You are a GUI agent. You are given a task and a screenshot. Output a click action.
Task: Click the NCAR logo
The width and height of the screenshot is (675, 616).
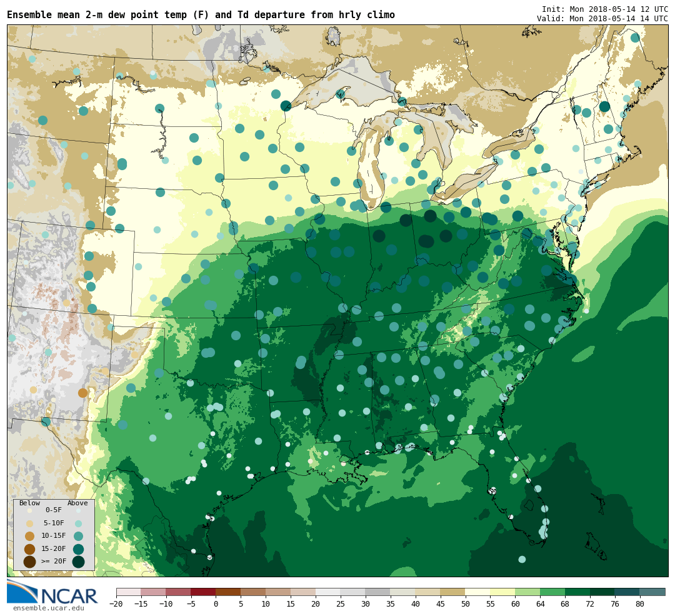[52, 592]
